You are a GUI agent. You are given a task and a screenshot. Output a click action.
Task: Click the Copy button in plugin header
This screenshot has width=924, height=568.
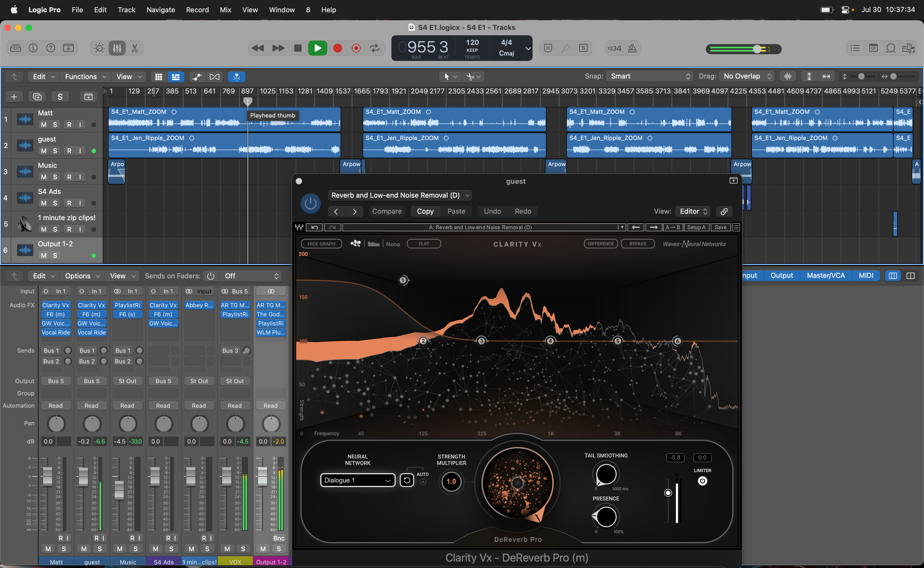pyautogui.click(x=425, y=212)
